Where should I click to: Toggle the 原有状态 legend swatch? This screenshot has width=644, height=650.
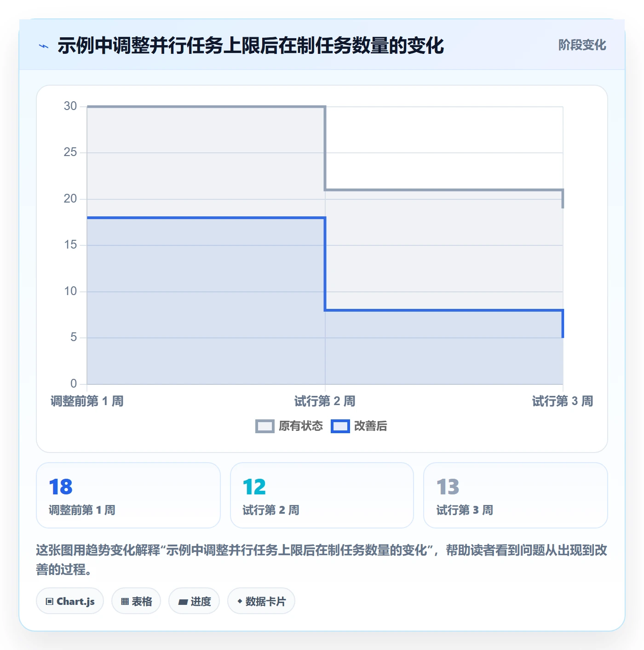coord(265,426)
